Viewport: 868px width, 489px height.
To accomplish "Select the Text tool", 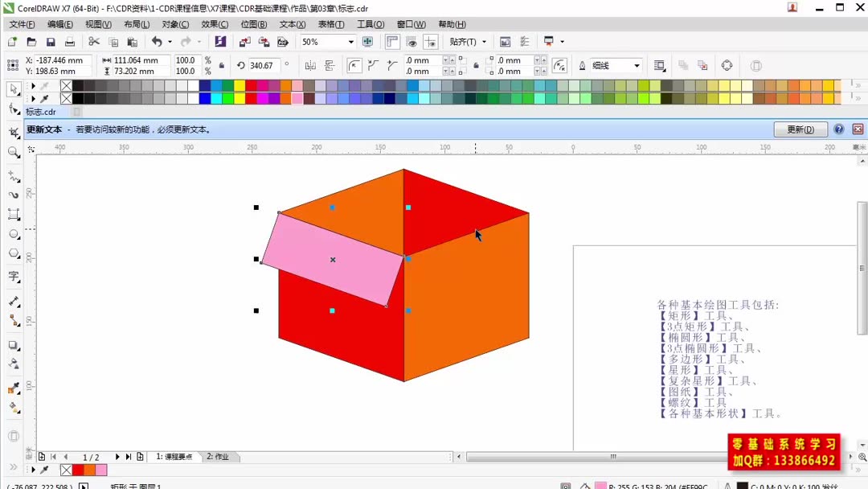I will (x=14, y=277).
